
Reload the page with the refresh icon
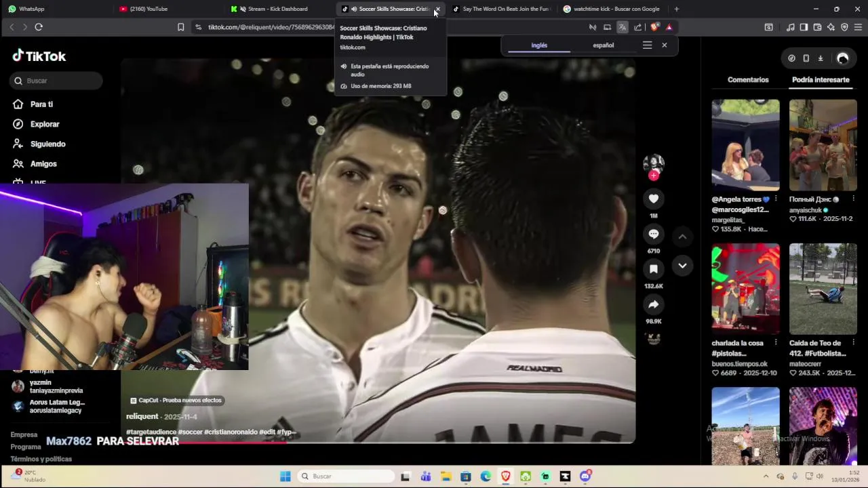click(39, 27)
